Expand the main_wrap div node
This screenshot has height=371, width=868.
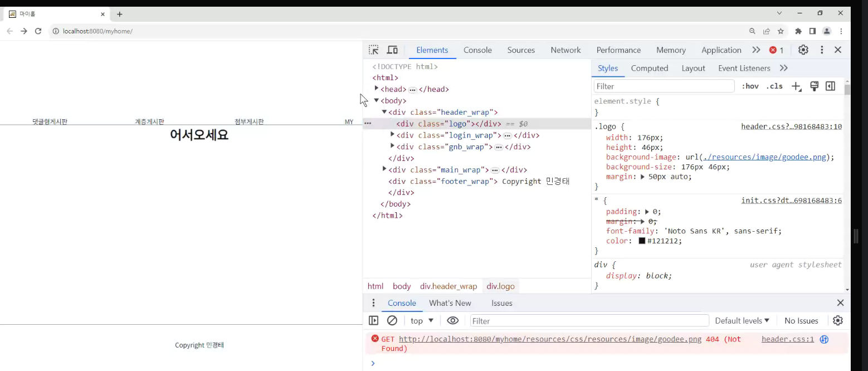pos(384,169)
